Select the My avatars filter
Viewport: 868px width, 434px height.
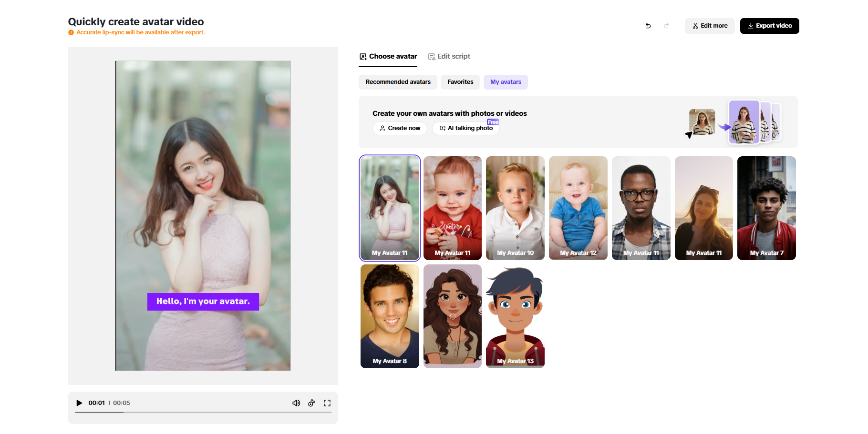point(505,82)
